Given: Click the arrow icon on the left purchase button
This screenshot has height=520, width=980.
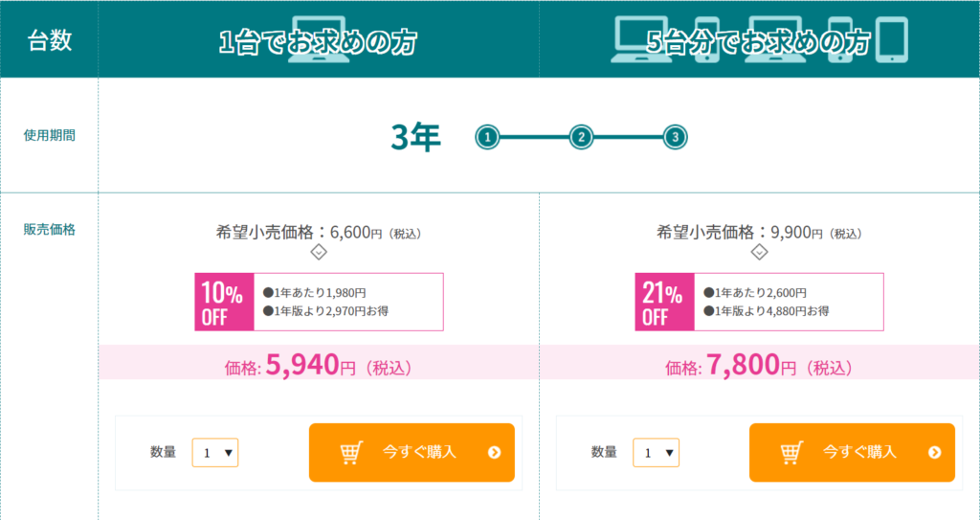Looking at the screenshot, I should click(495, 452).
